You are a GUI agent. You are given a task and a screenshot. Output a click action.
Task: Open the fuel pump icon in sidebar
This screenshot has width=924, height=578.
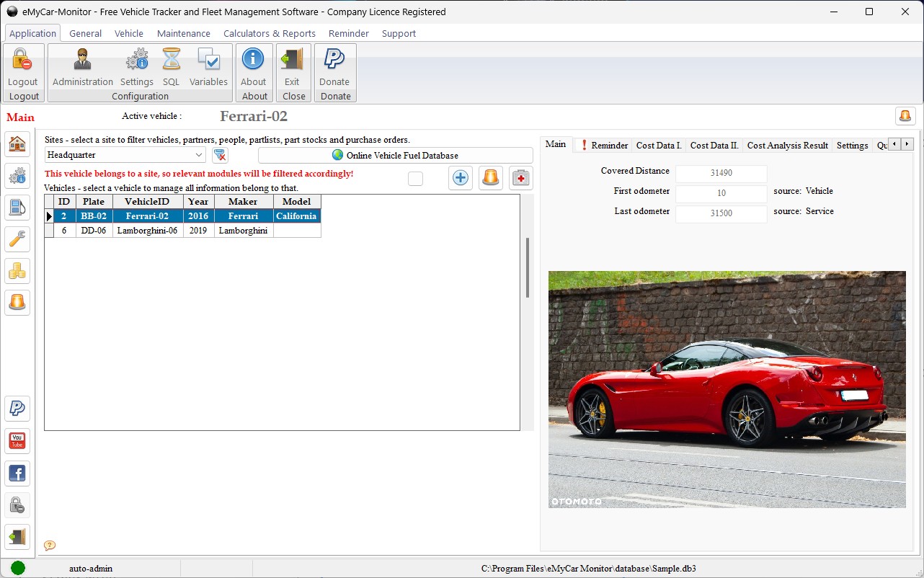[17, 208]
